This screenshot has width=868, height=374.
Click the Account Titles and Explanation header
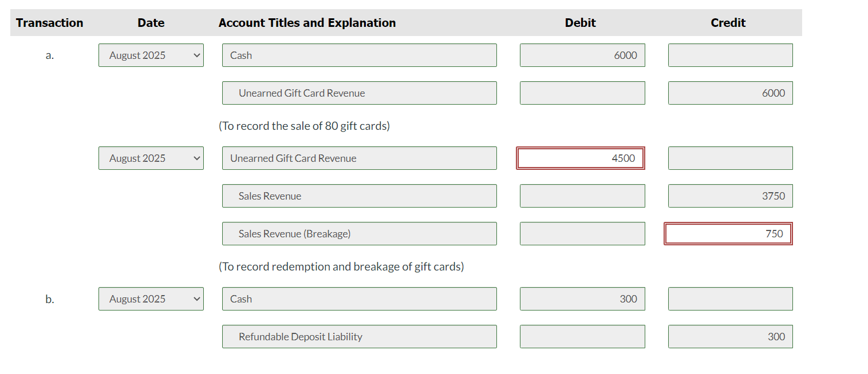point(307,23)
